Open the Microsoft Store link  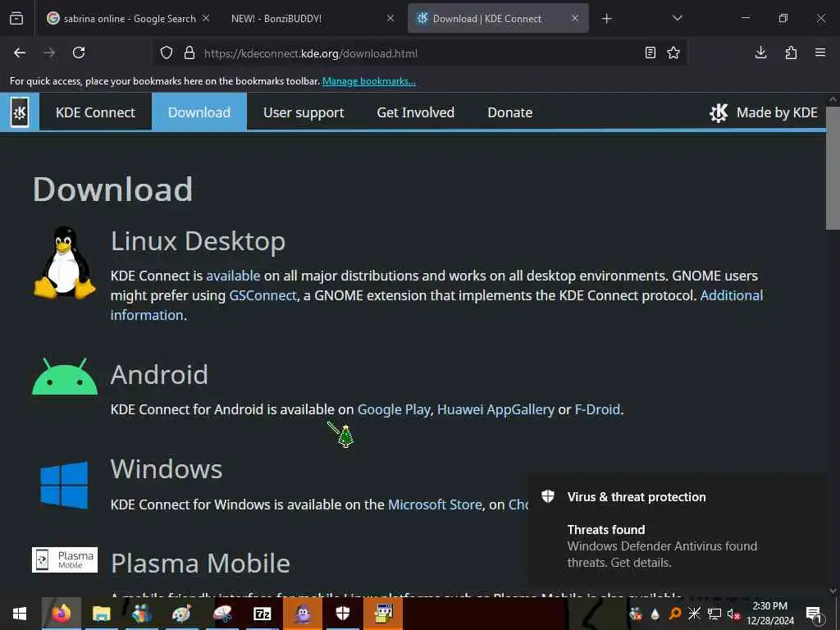435,504
